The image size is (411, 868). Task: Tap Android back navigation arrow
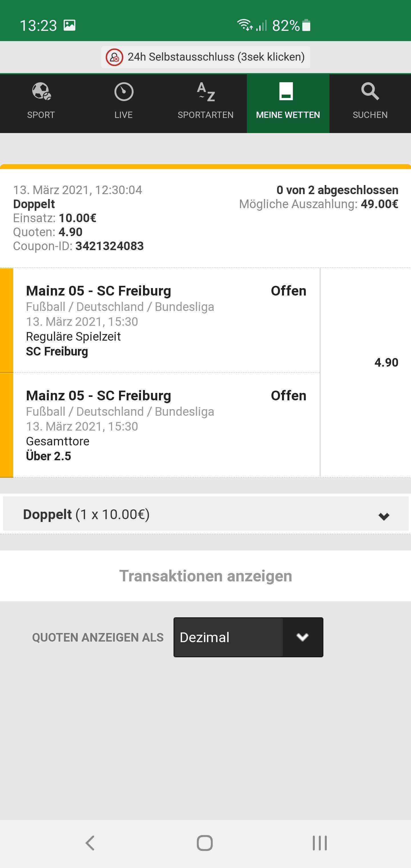90,843
